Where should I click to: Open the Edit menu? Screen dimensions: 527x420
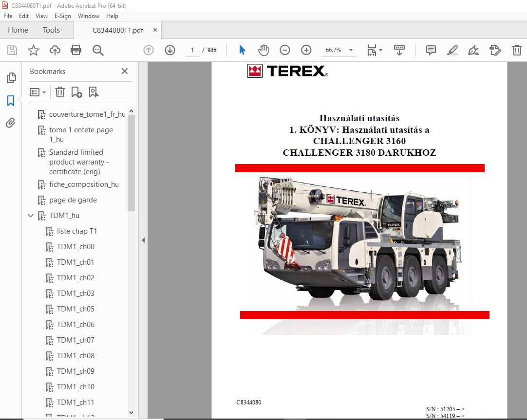click(x=24, y=16)
